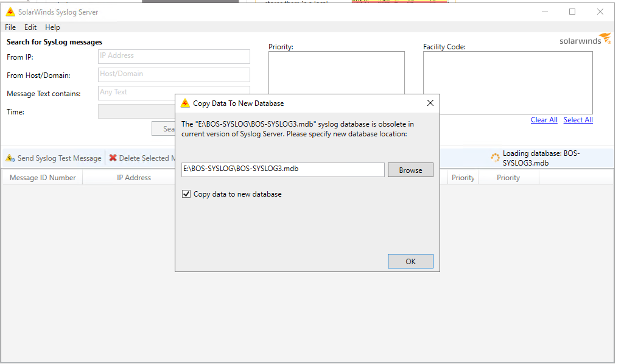
Task: Sort by Message ID Number column header
Action: tap(43, 178)
